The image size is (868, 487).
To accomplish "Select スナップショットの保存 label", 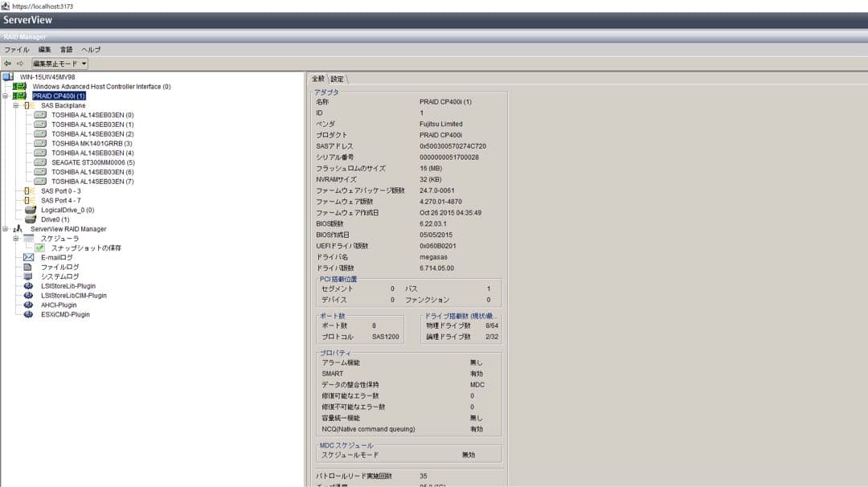I will pos(86,248).
